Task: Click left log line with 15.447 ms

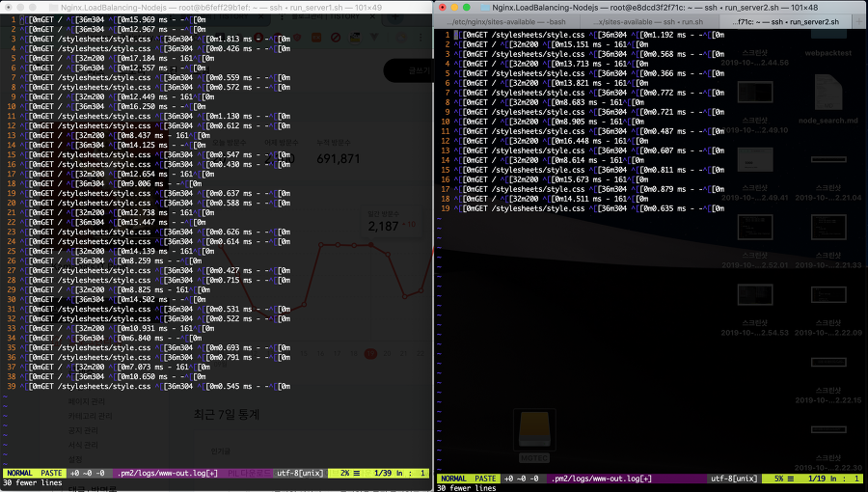Action: coord(113,223)
